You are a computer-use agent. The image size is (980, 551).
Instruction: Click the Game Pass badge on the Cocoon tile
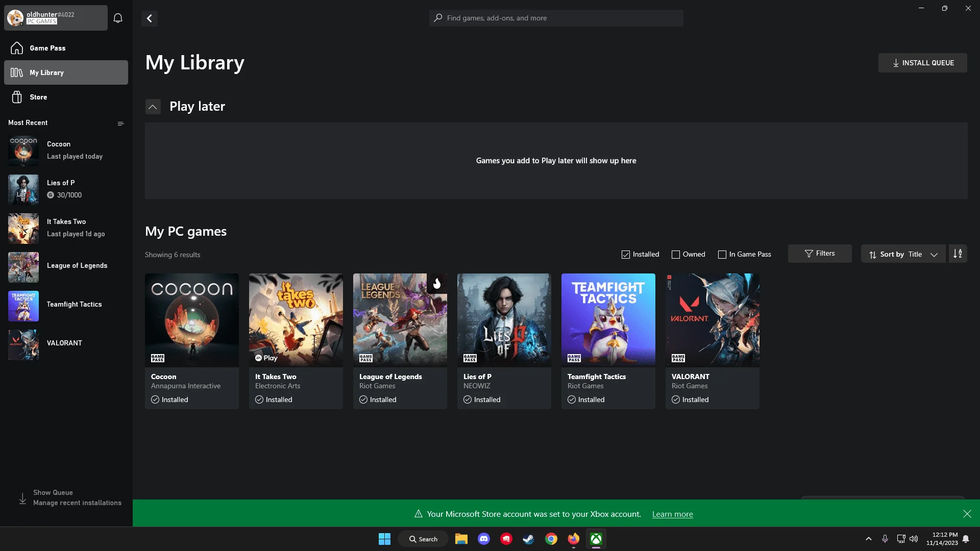[x=158, y=358]
